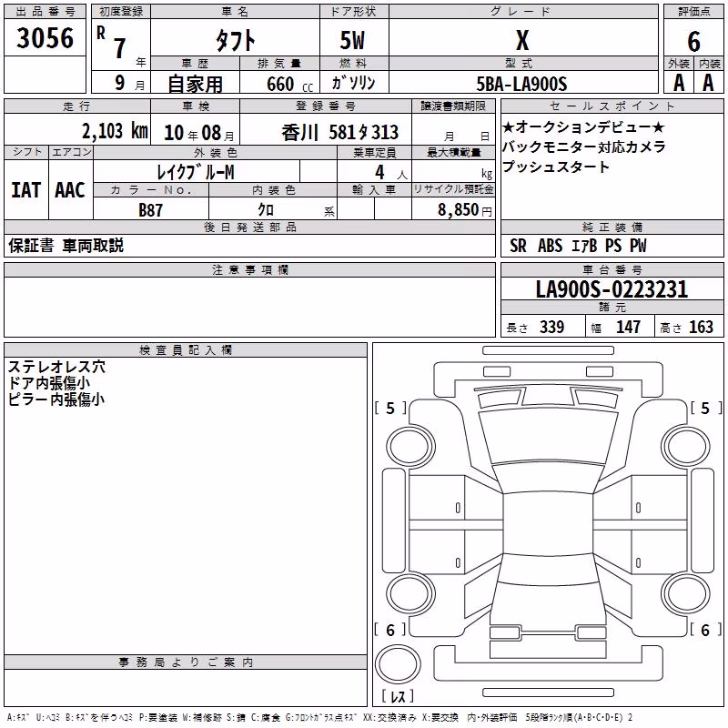
Task: Click the chassis number LA900S-0223231
Action: [x=612, y=289]
